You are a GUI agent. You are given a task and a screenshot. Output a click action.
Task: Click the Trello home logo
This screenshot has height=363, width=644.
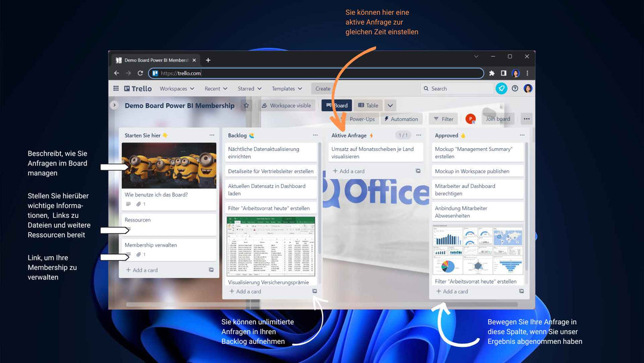click(138, 88)
